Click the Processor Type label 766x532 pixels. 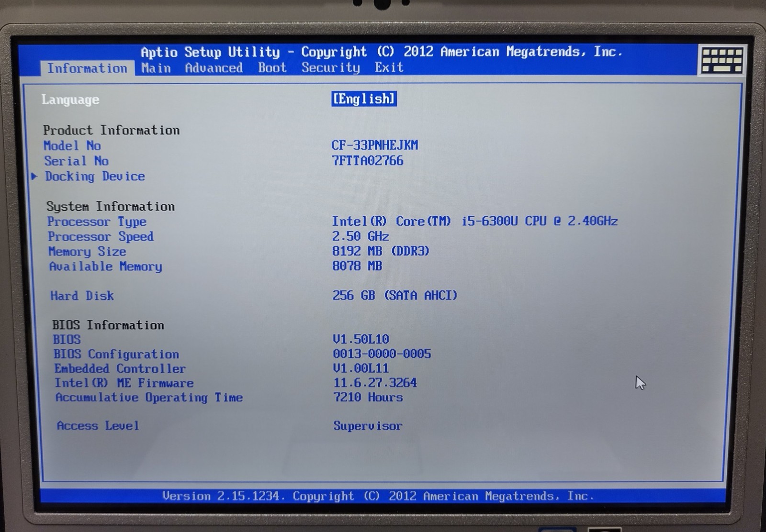click(97, 222)
